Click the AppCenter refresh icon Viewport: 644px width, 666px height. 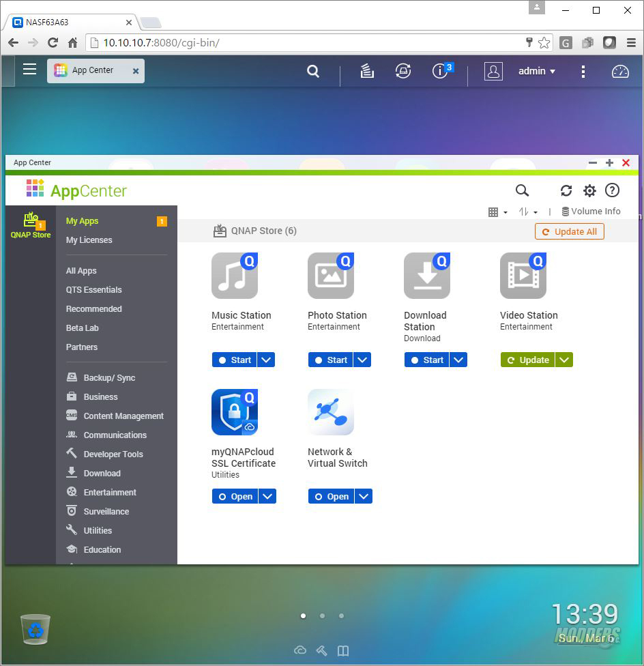[566, 190]
